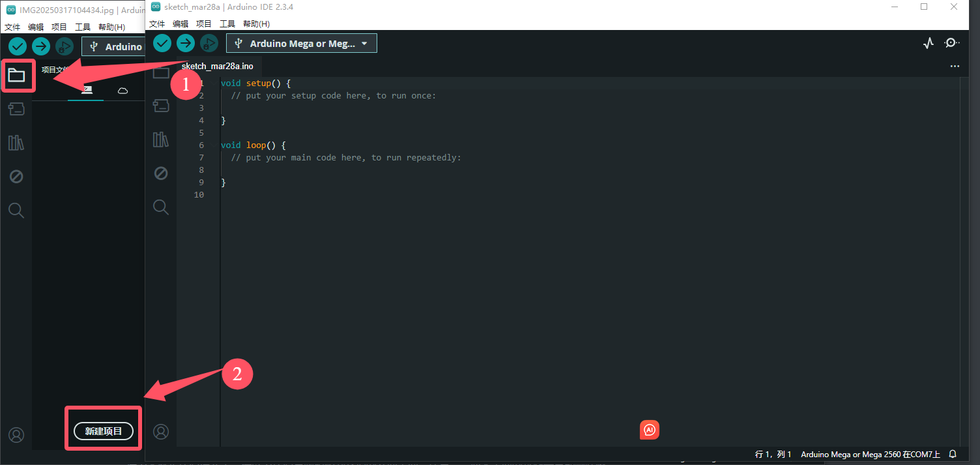Start debugging in IMG20250317104434 window
Image resolution: width=980 pixels, height=465 pixels.
point(65,46)
